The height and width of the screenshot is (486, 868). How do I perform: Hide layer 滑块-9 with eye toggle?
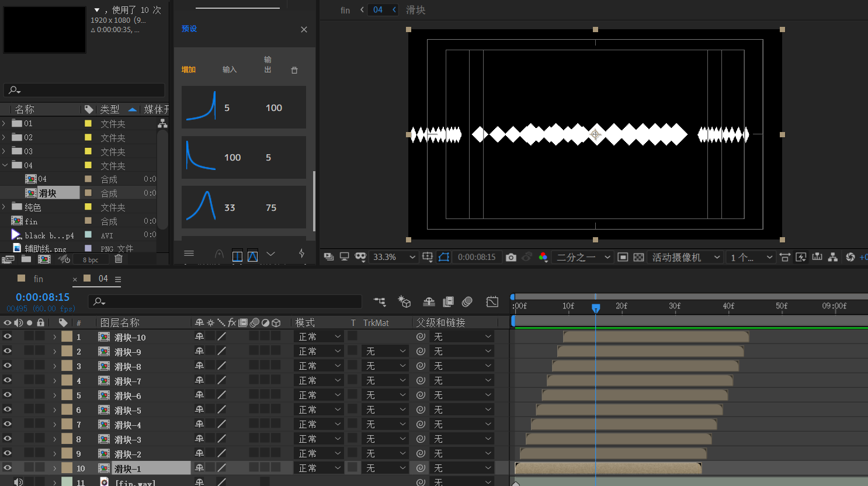[x=8, y=351]
